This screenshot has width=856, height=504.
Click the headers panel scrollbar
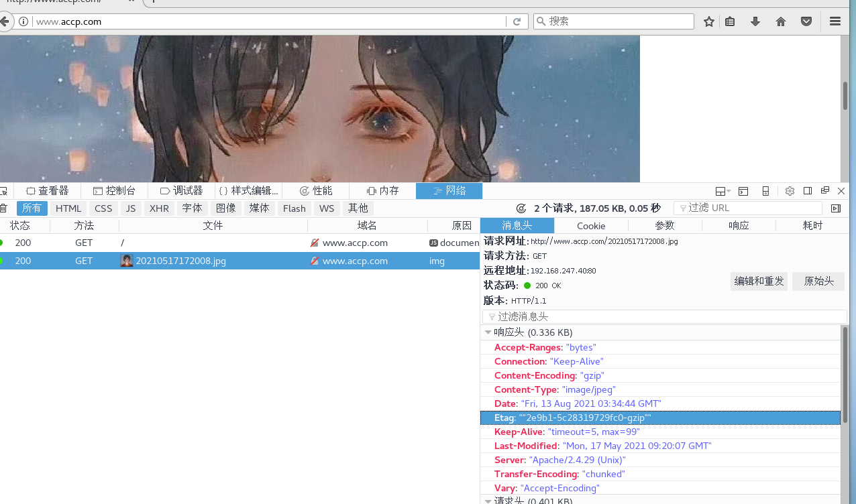(845, 375)
